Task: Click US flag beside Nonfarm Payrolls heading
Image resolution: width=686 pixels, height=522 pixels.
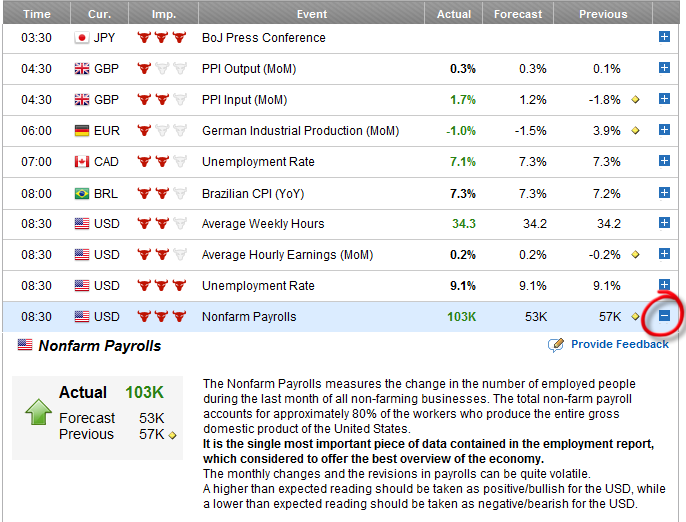Action: (x=25, y=345)
